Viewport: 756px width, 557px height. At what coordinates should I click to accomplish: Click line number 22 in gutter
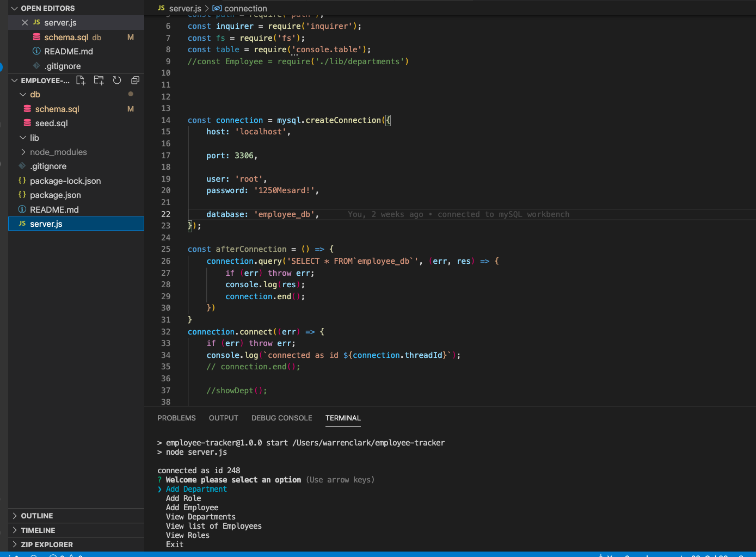click(165, 214)
